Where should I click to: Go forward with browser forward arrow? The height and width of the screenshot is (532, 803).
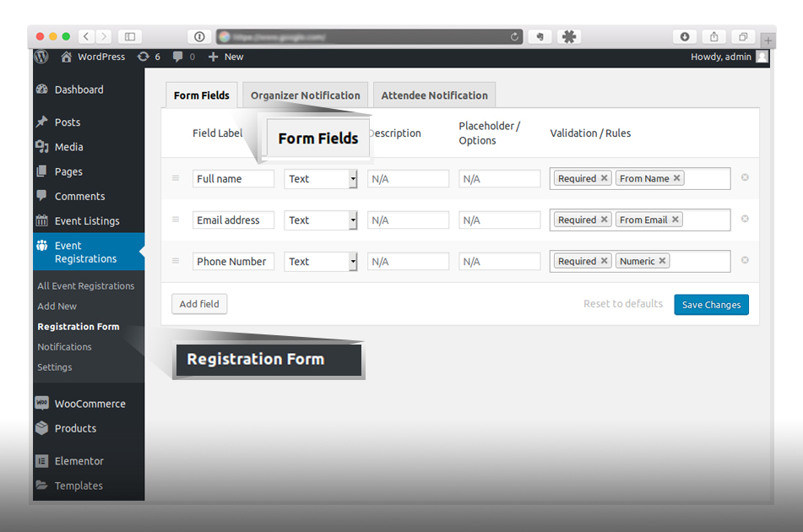pos(104,36)
